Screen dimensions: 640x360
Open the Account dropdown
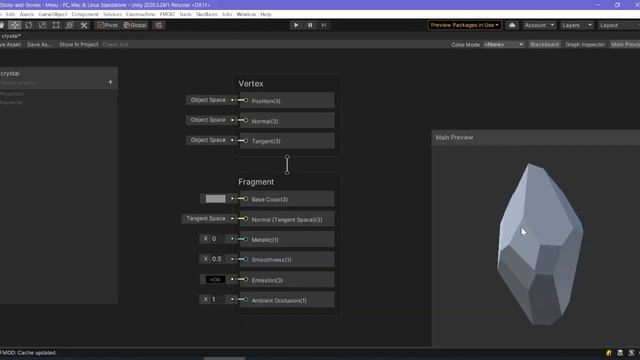tap(539, 25)
